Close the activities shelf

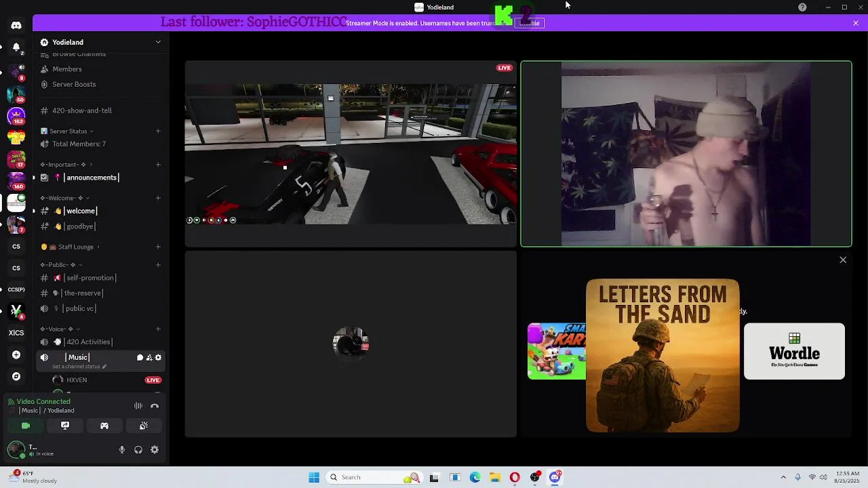click(843, 260)
